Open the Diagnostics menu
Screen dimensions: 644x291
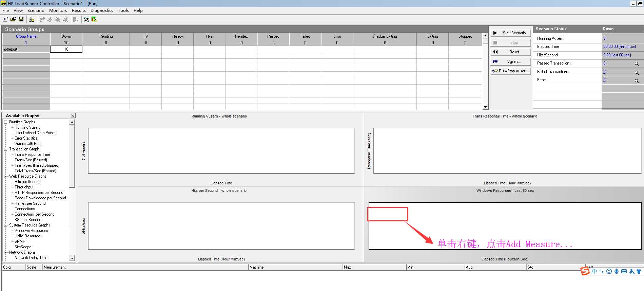[x=102, y=11]
